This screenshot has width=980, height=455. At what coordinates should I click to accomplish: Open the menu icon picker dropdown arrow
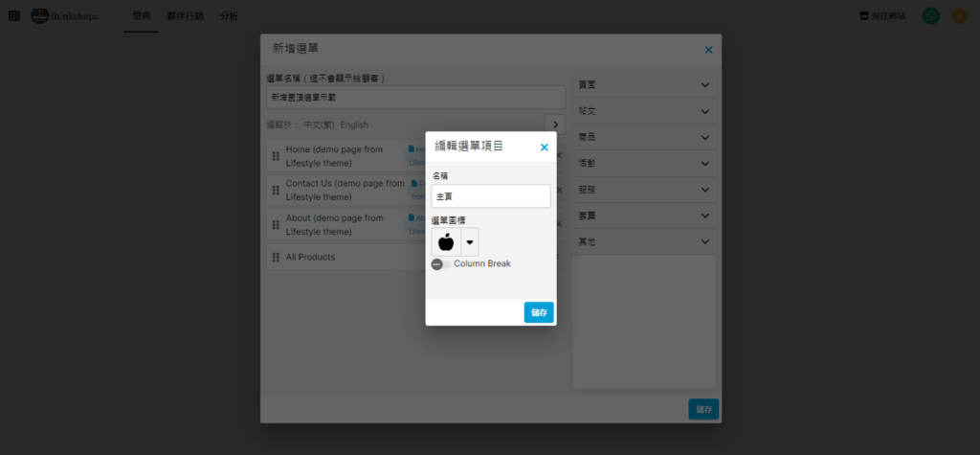coord(470,242)
